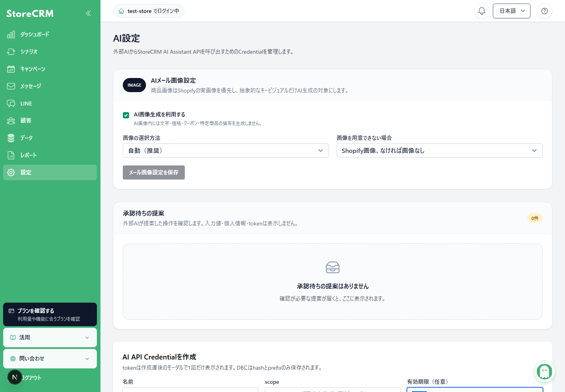Click the キャンペーン calendar icon
Image resolution: width=565 pixels, height=392 pixels.
coord(11,69)
